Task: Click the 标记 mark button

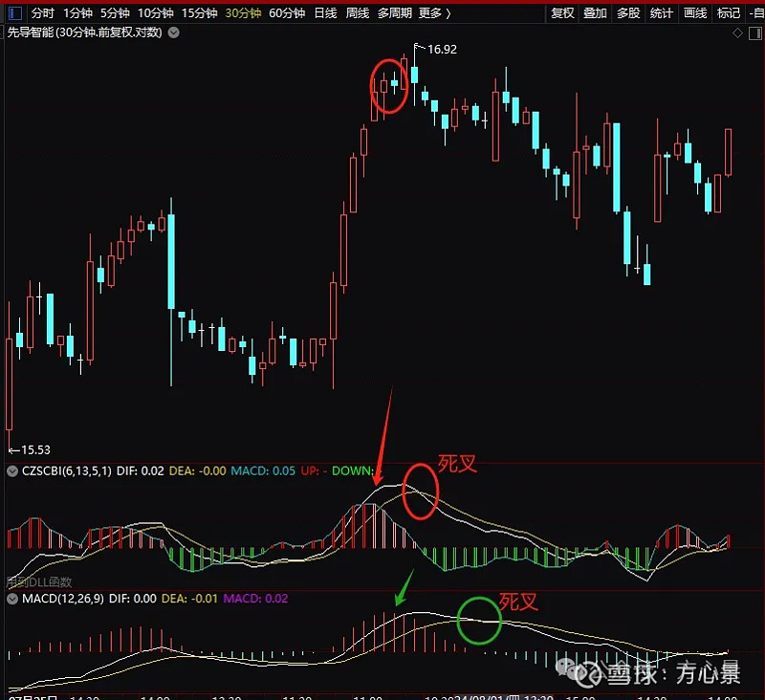Action: click(x=728, y=13)
